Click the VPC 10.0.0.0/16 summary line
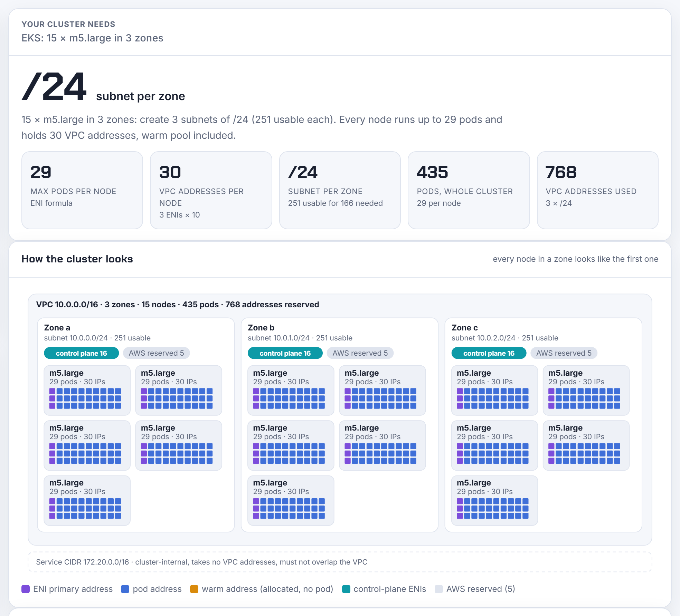Screen dimensions: 680x616 coord(178,305)
